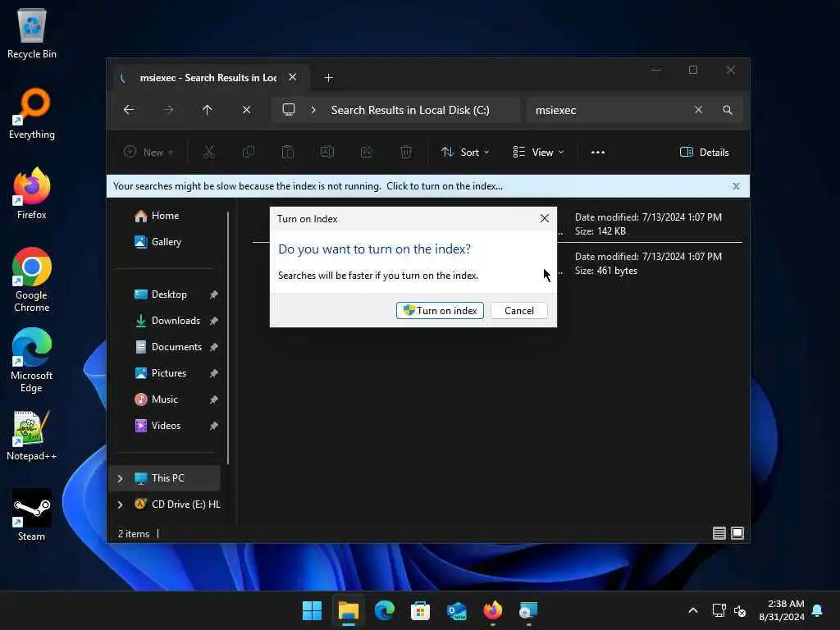Go back in File Explorer
This screenshot has width=840, height=630.
pos(129,110)
